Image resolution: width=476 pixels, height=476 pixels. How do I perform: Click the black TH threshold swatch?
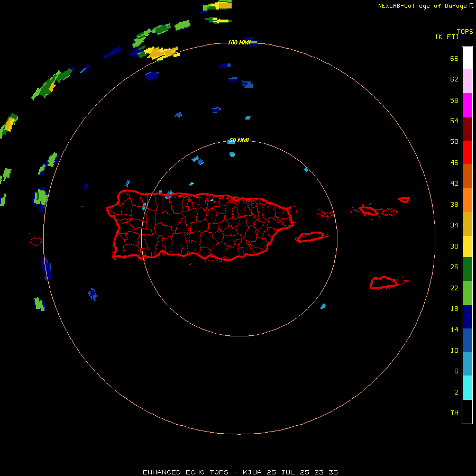click(467, 411)
